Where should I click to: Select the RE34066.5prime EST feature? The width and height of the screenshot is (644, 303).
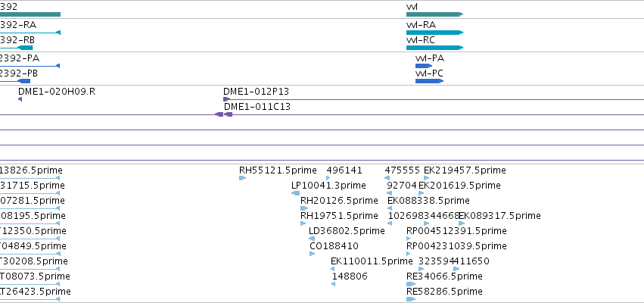pos(411,284)
